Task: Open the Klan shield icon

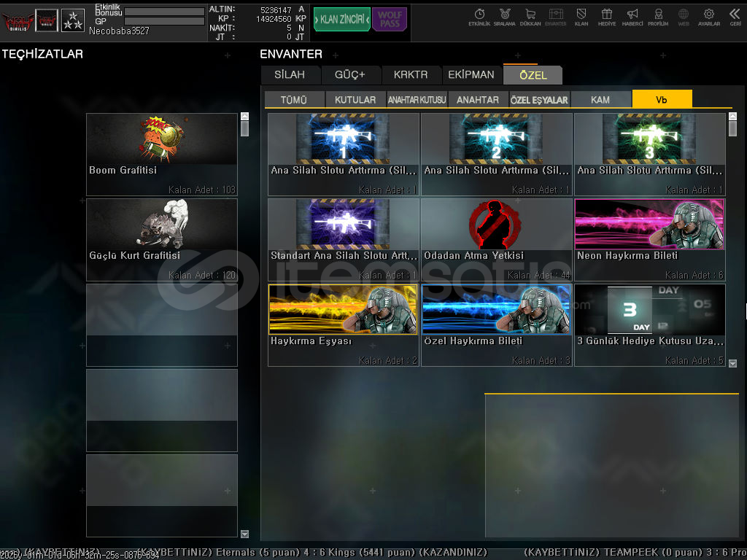Action: click(581, 17)
